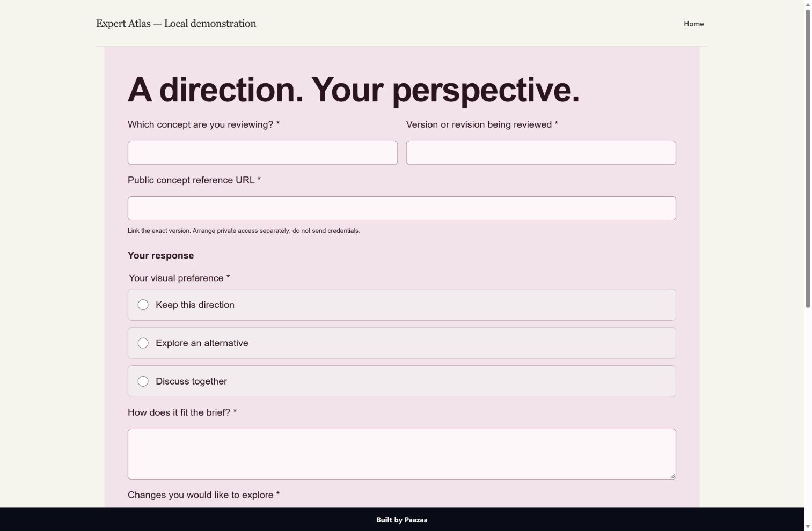Image resolution: width=812 pixels, height=531 pixels.
Task: Click the scrollbar down arrow
Action: click(808, 527)
